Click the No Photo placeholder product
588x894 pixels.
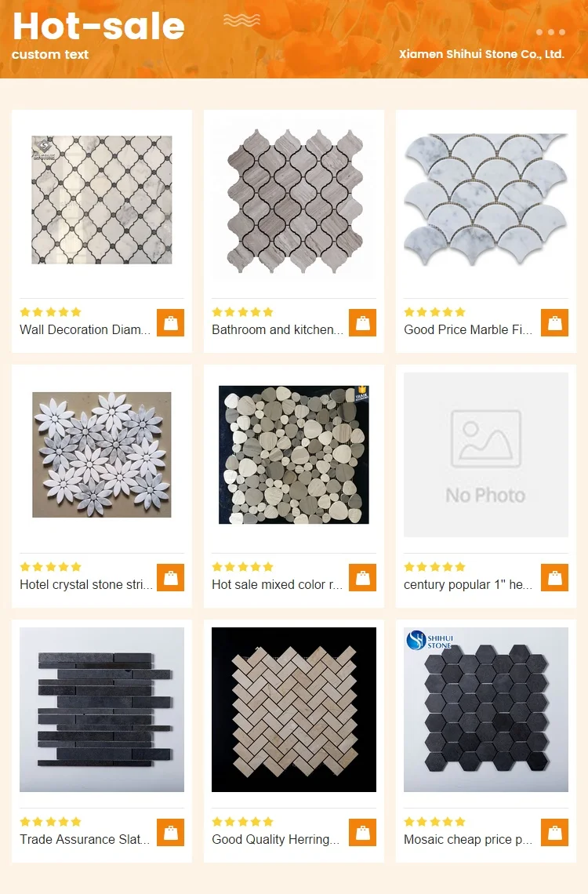(486, 454)
